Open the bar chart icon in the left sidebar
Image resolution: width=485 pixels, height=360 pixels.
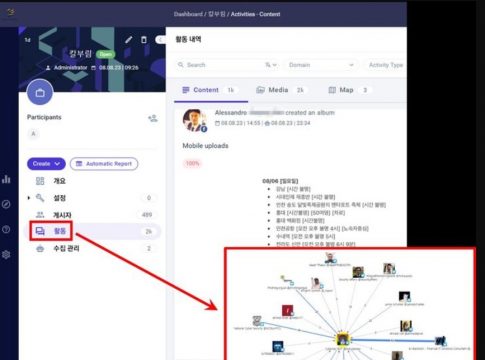tap(6, 179)
